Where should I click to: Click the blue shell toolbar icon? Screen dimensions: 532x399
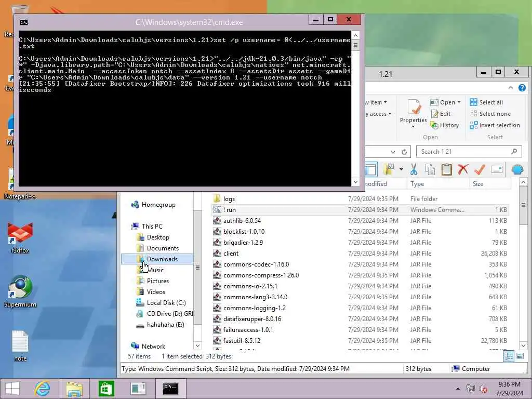point(517,169)
